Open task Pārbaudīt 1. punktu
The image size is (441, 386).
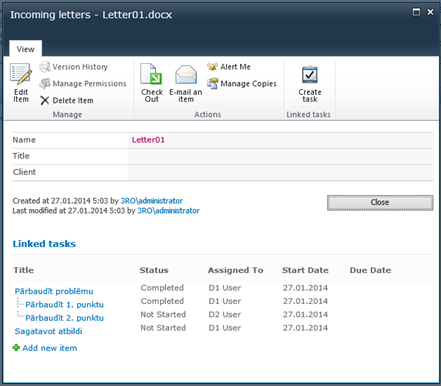pos(64,304)
